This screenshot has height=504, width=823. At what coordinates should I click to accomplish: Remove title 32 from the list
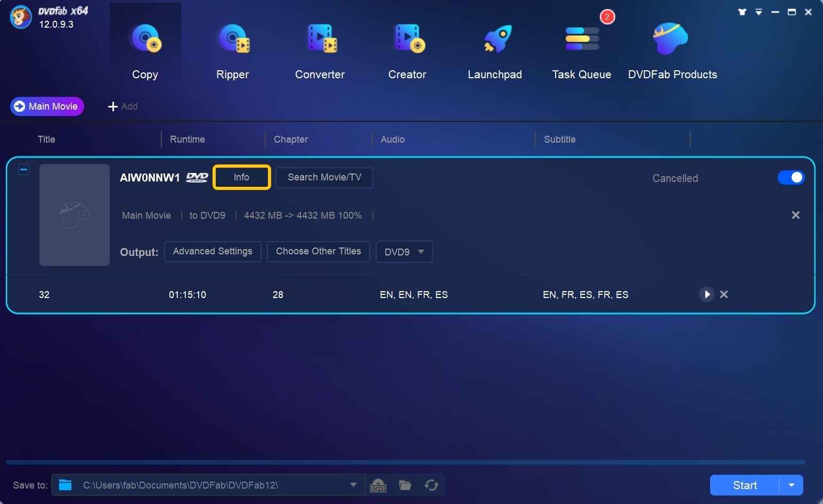pos(724,294)
